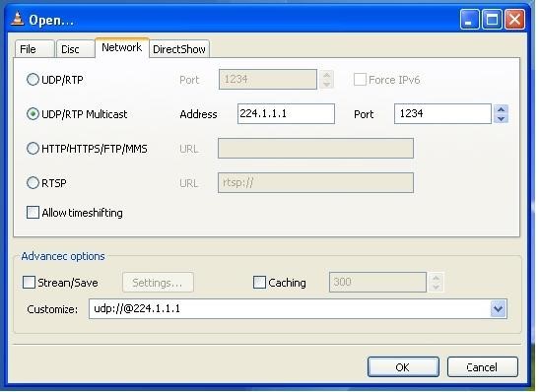Enable the Force IPv6 checkbox
Image resolution: width=539 pixels, height=392 pixels.
[x=360, y=80]
